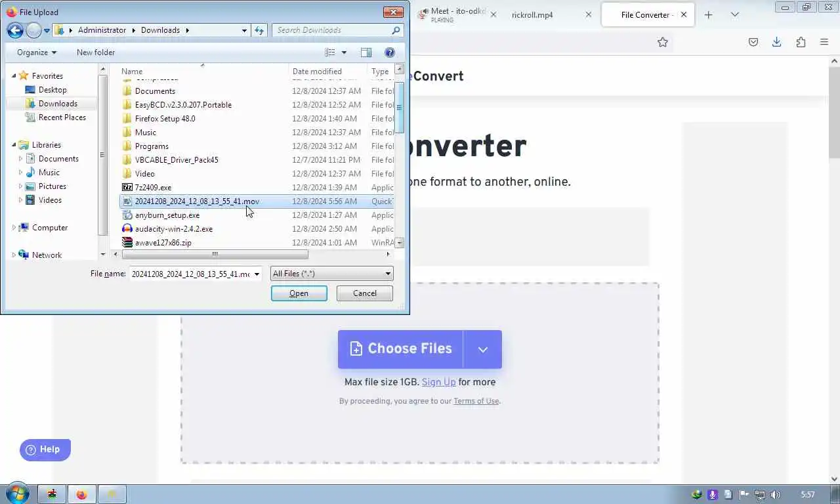Select 20241208_2024_12_08_13_55_41.mov file

tap(257, 201)
